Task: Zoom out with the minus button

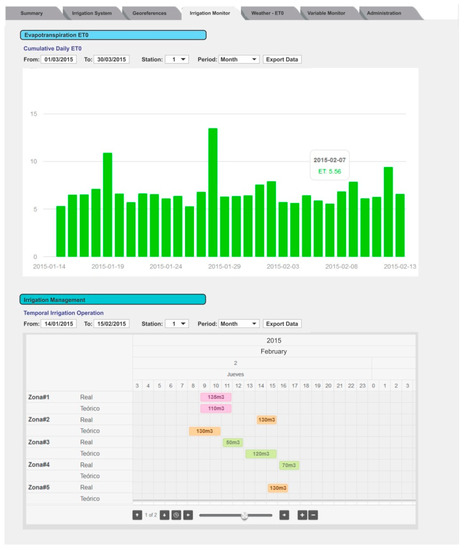Action: click(313, 515)
